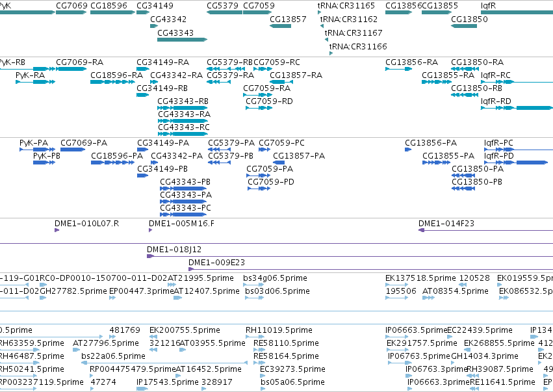Click the CG18596 gene label
This screenshot has height=392, width=553.
click(109, 6)
